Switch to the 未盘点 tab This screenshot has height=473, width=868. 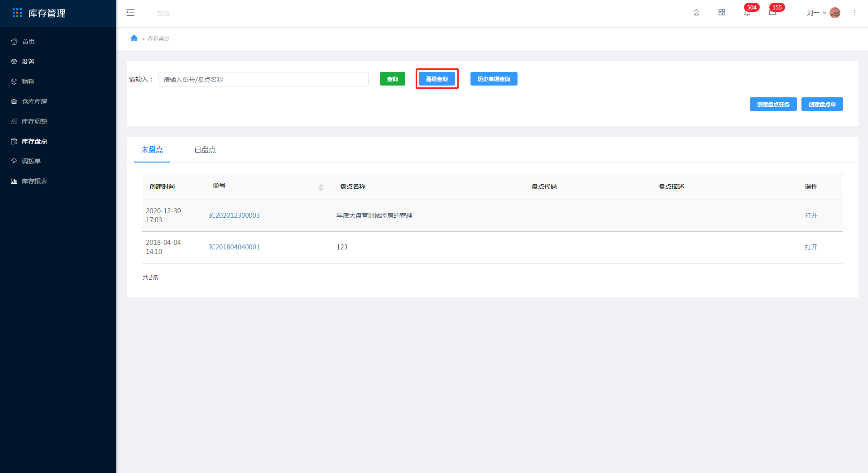coord(152,149)
